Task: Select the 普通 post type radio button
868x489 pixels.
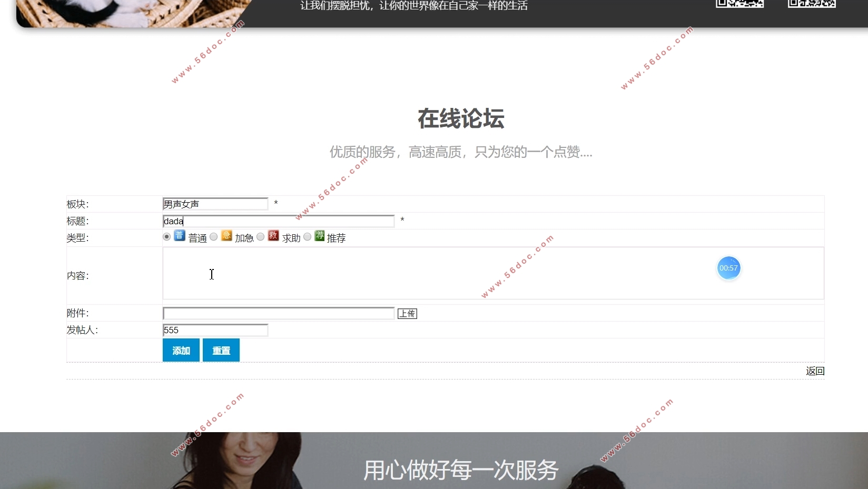Action: (166, 237)
